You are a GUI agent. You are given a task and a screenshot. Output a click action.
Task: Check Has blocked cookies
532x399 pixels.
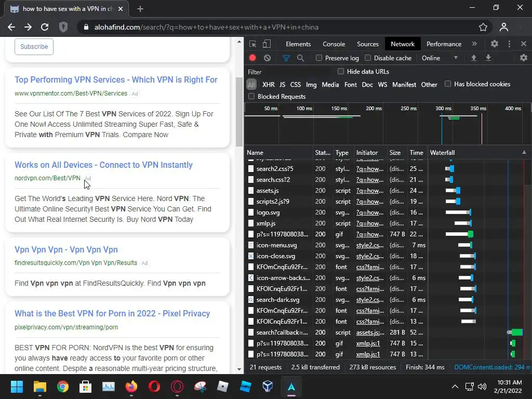[448, 84]
